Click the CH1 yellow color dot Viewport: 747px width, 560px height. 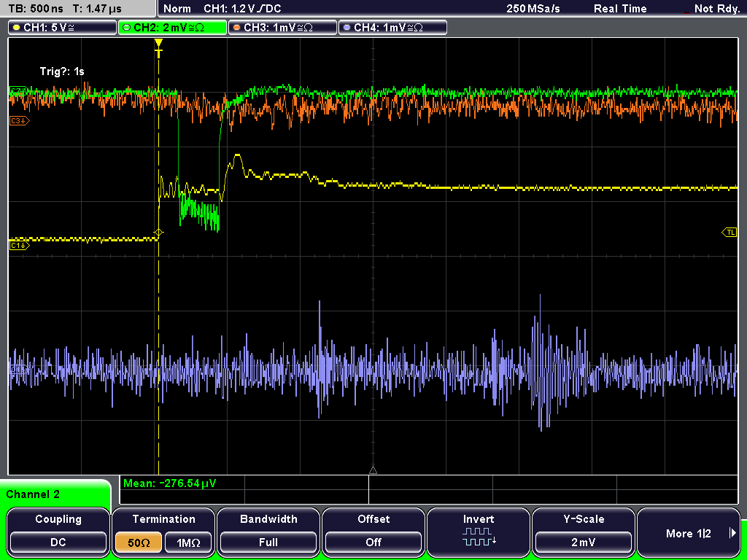click(17, 28)
